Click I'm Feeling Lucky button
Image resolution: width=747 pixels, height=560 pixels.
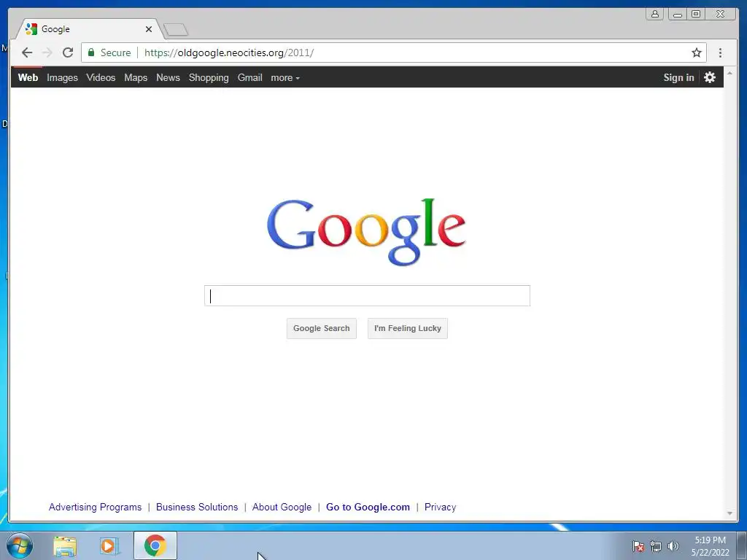click(408, 329)
